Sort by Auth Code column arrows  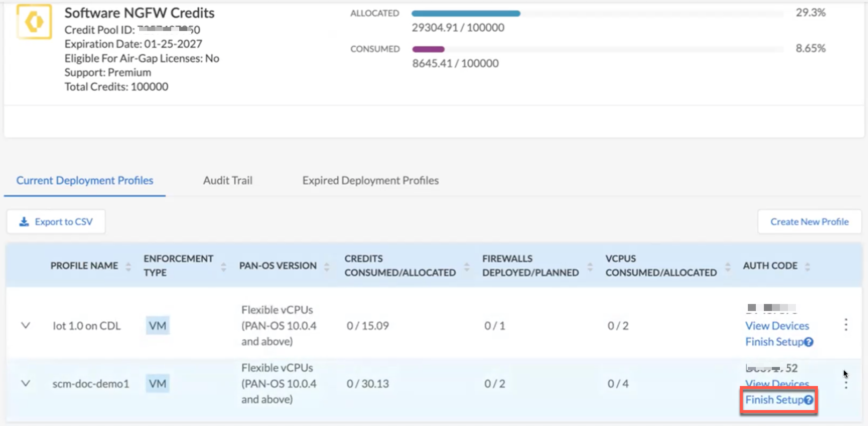coord(807,266)
